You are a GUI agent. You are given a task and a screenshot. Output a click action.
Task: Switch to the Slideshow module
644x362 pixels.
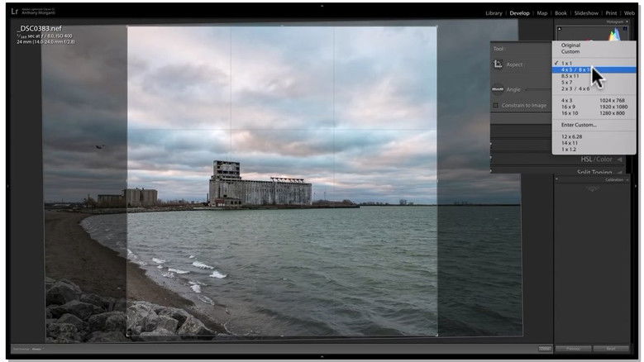click(586, 13)
